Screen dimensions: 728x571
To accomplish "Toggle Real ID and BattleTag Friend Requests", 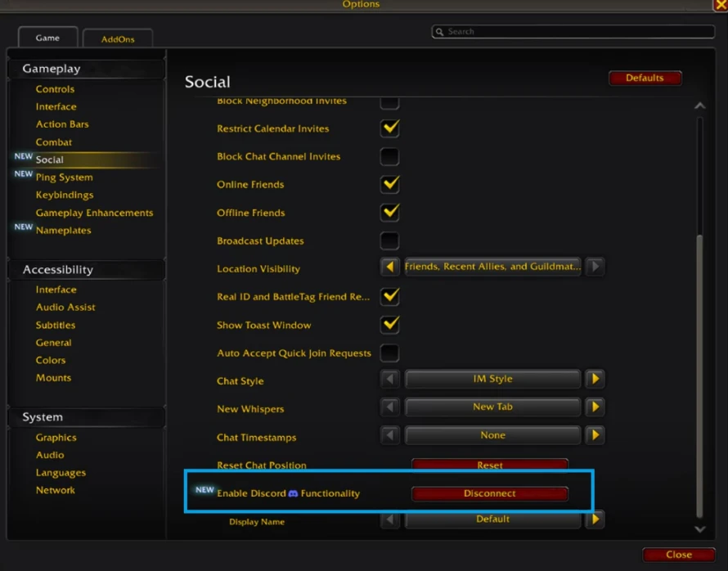I will pyautogui.click(x=389, y=297).
